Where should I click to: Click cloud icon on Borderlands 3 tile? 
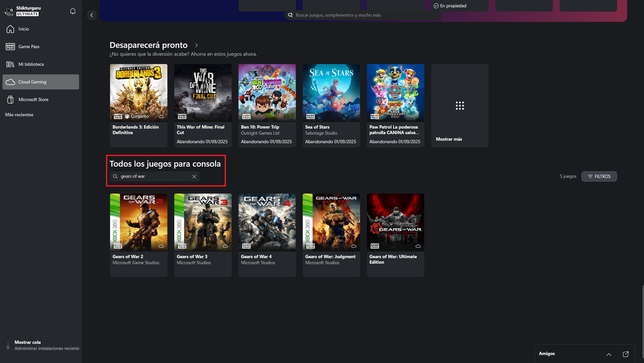pos(161,116)
